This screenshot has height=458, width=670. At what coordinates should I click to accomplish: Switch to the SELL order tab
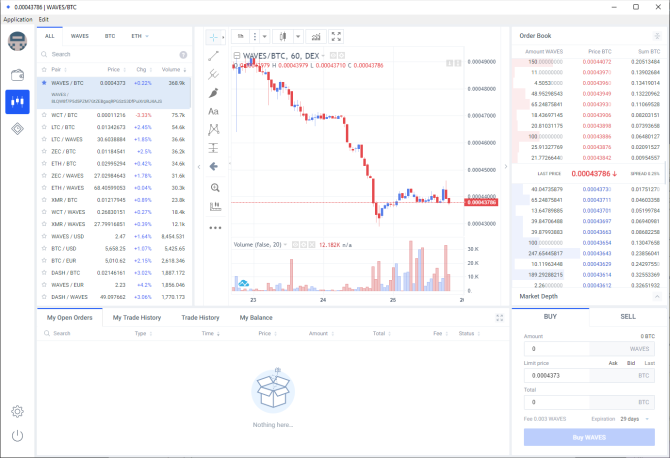[x=628, y=317]
